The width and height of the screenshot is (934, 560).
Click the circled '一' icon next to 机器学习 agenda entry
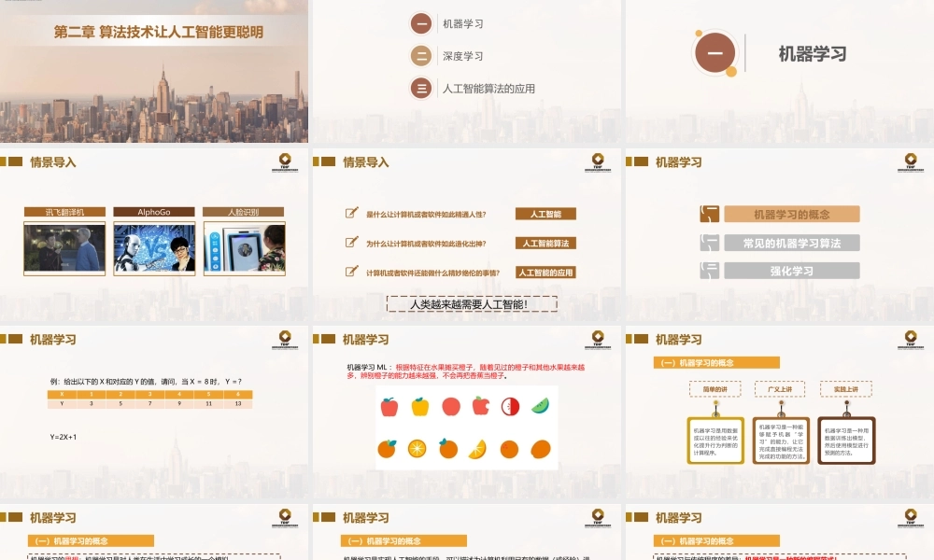pyautogui.click(x=421, y=22)
